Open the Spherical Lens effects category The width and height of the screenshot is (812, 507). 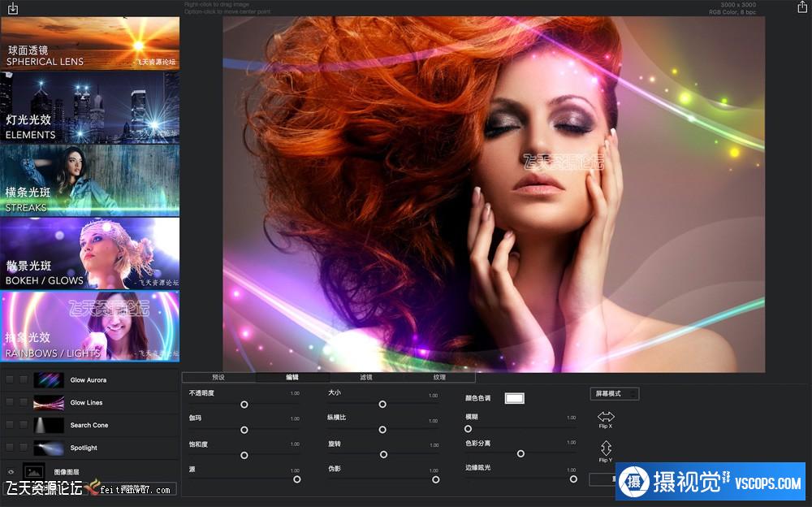pos(90,43)
